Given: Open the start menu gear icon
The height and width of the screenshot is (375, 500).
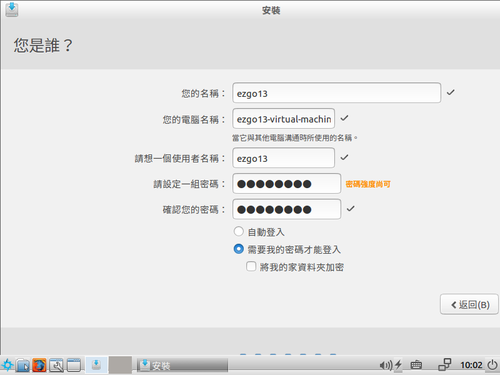Looking at the screenshot, I should [7, 365].
